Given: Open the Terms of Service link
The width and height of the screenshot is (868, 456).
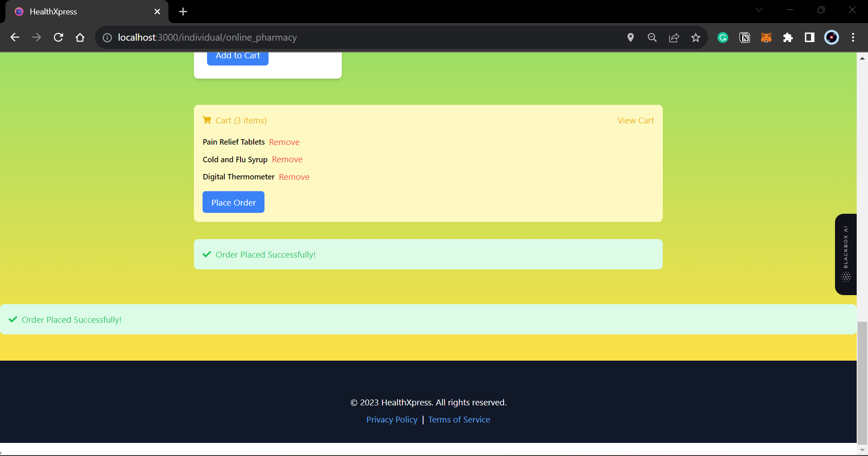Looking at the screenshot, I should click(x=459, y=420).
